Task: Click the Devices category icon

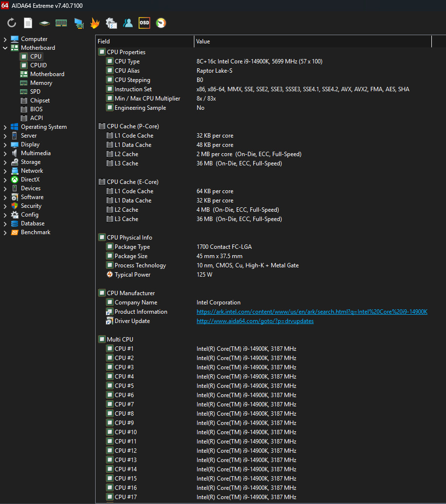Action: pos(15,188)
